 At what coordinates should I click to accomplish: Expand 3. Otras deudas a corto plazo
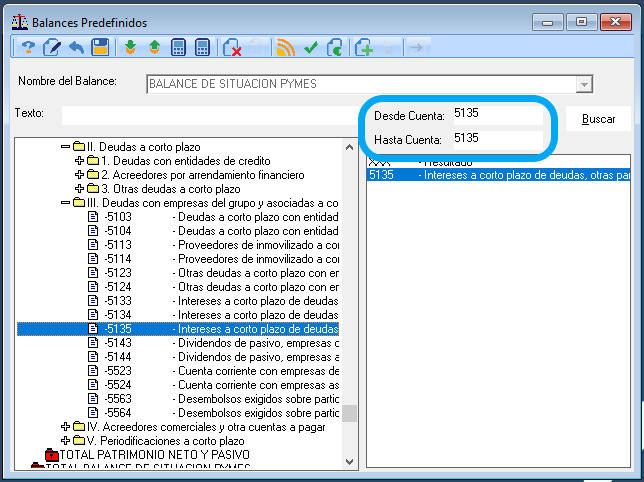pyautogui.click(x=79, y=188)
